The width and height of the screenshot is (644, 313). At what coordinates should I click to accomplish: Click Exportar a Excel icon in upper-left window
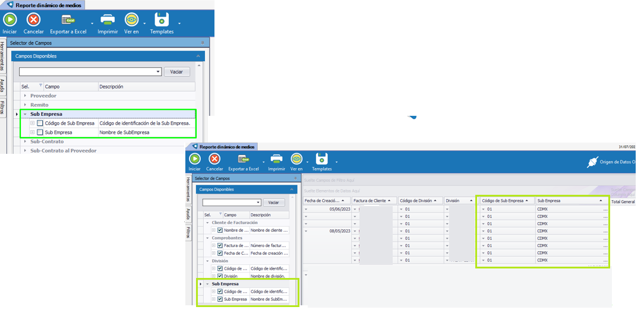(x=68, y=20)
